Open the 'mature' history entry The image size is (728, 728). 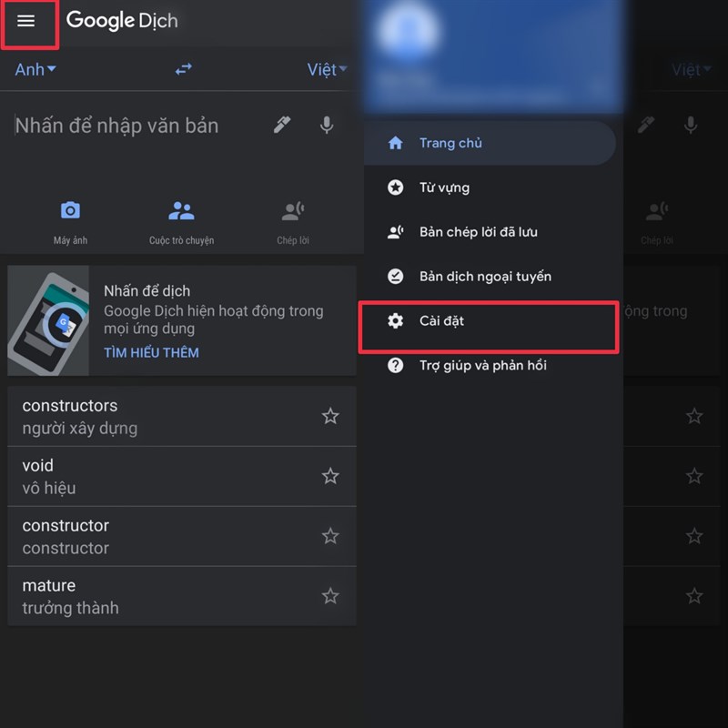point(182,596)
